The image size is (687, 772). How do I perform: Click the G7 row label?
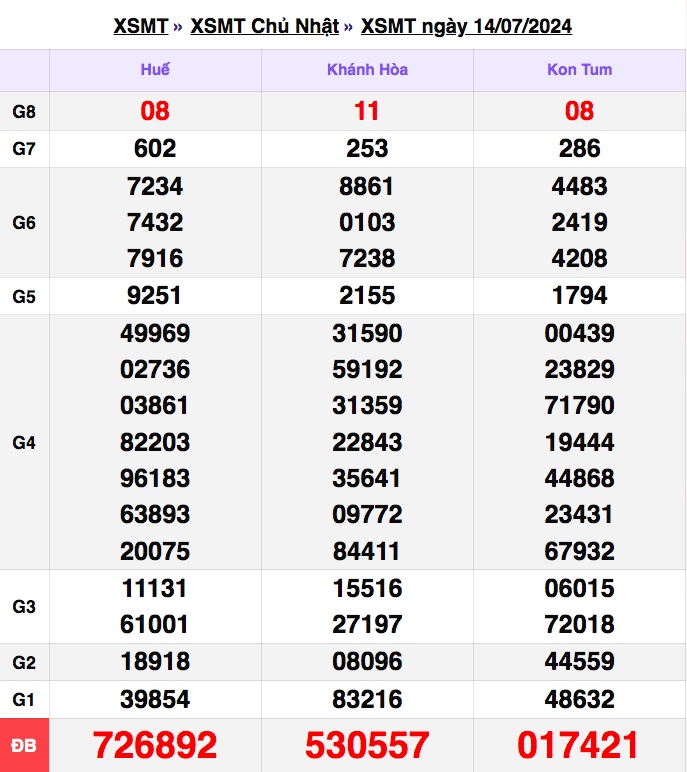(24, 148)
